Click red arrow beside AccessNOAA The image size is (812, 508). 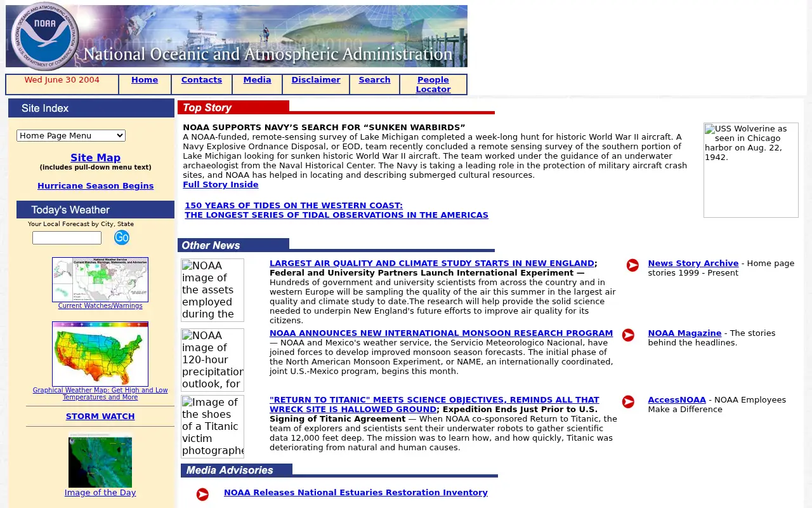pos(628,402)
